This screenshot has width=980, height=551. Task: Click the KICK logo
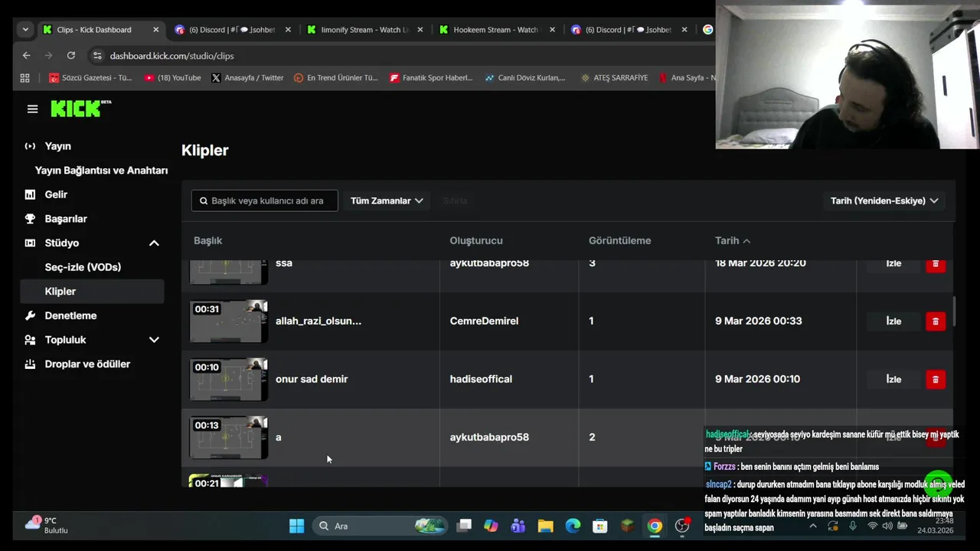click(80, 109)
